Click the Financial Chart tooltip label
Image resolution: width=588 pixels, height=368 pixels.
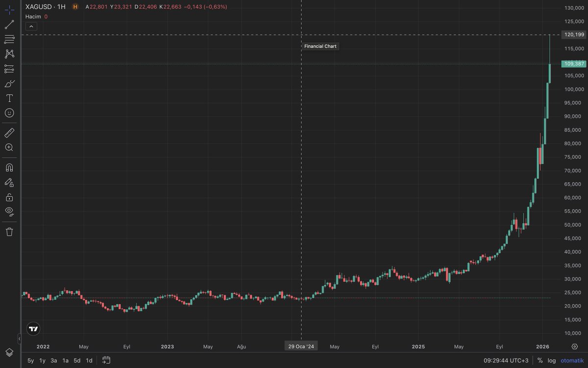coord(320,46)
